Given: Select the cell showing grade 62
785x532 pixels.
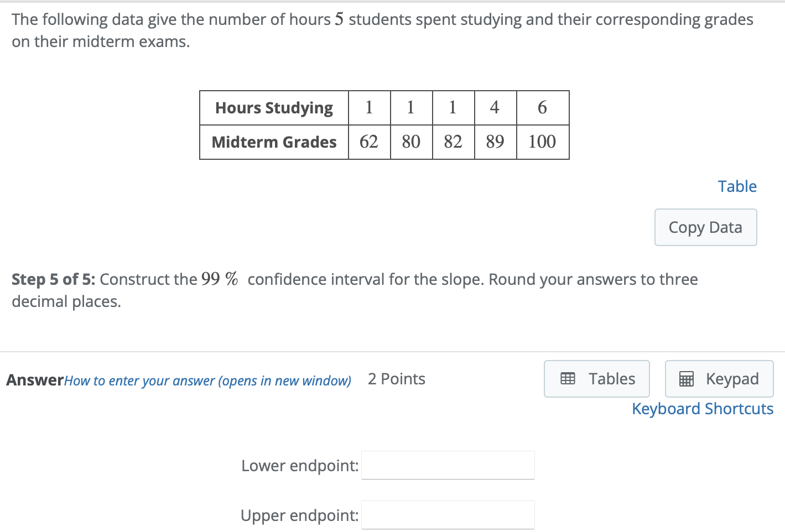Looking at the screenshot, I should tap(369, 142).
